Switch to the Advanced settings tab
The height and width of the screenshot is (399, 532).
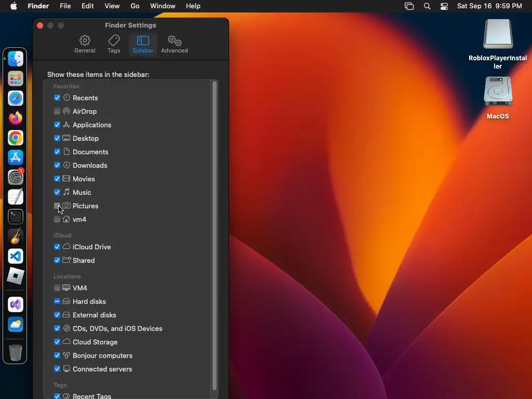click(175, 44)
